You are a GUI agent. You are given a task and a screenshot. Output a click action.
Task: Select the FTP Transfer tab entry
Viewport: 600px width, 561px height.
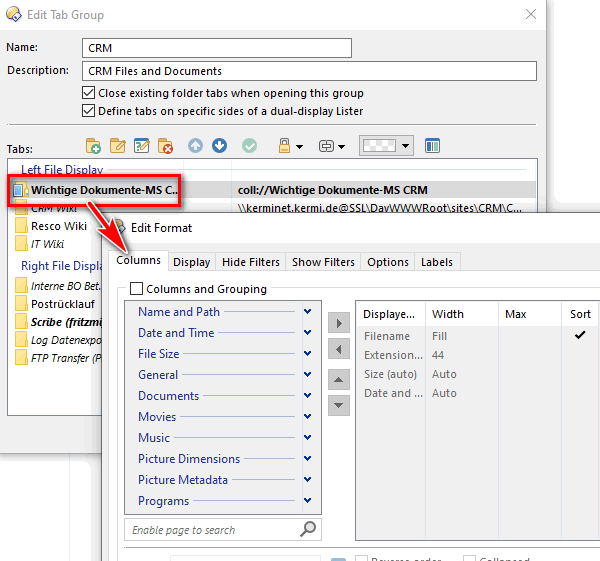[66, 358]
